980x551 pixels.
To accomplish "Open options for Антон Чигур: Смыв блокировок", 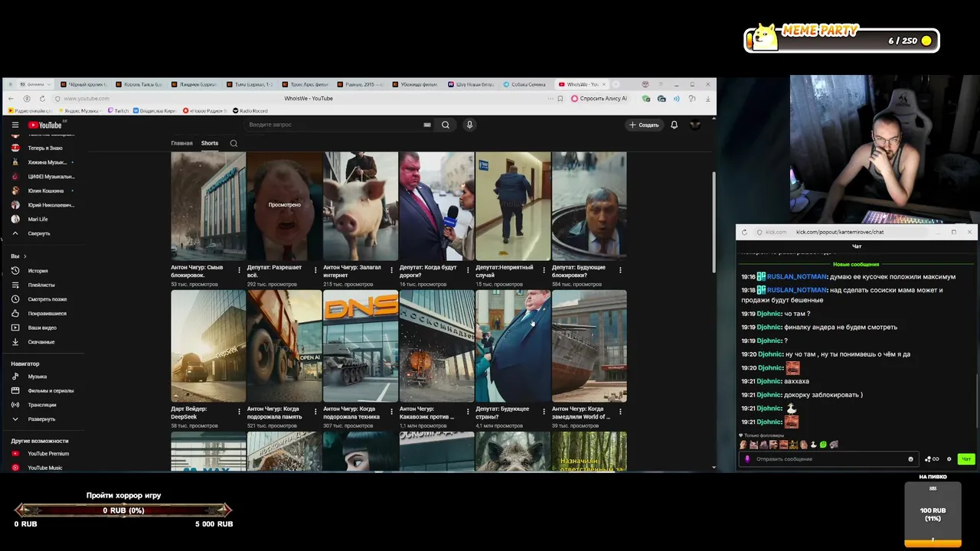I will (239, 270).
